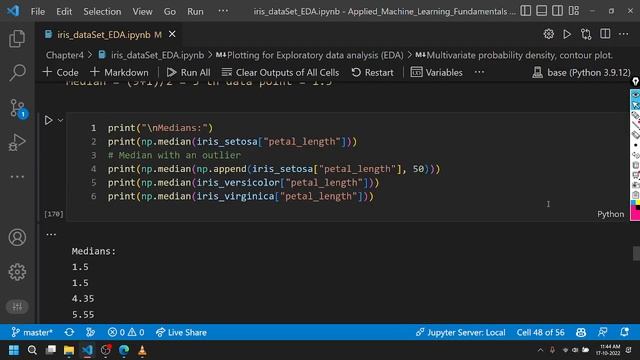
Task: Customize layout icon in title bar
Action: coord(574,11)
